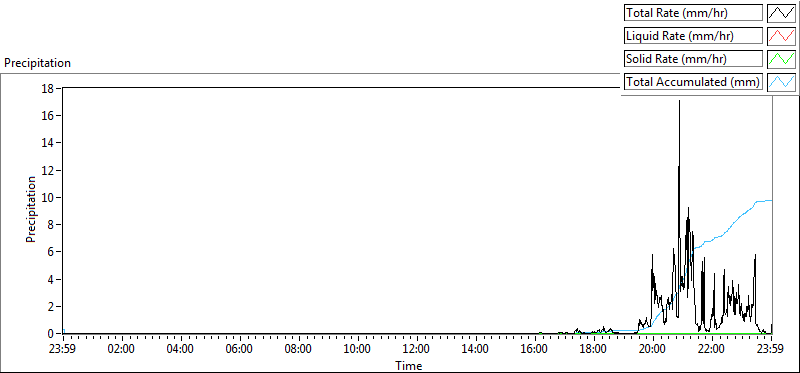Click the 18:00 time tick label

(x=594, y=350)
